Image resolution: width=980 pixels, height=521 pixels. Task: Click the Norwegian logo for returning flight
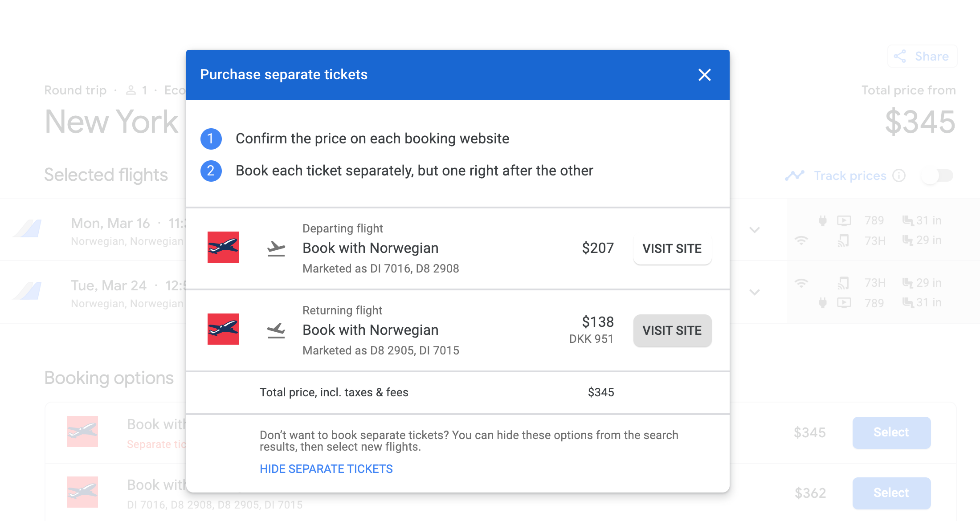223,329
